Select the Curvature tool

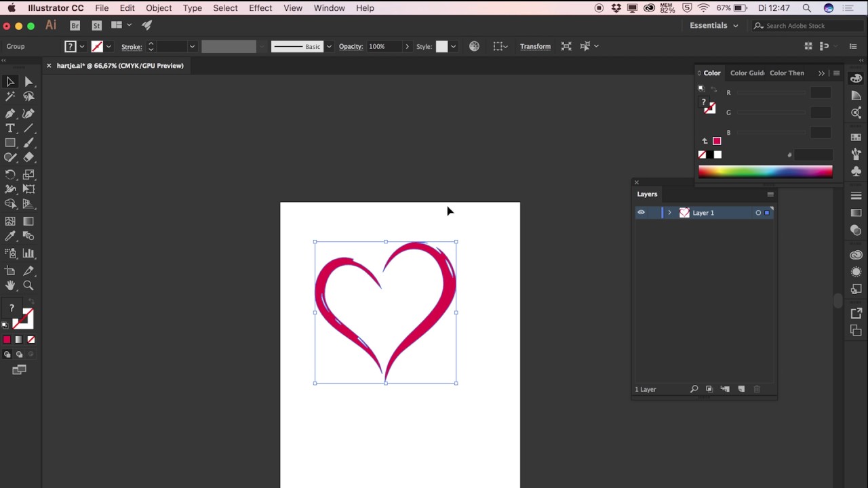[28, 113]
